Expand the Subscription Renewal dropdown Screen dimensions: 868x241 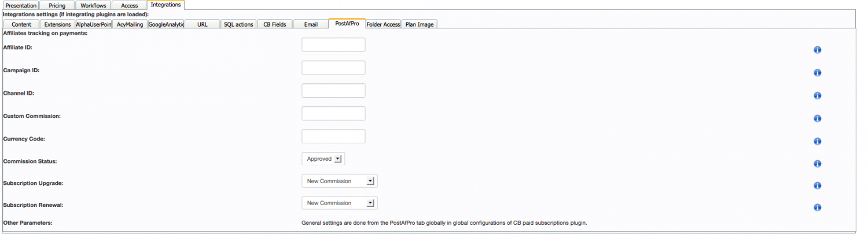pyautogui.click(x=340, y=203)
